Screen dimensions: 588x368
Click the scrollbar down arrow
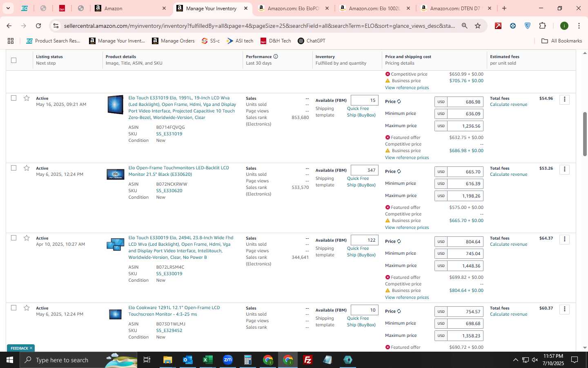point(584,348)
